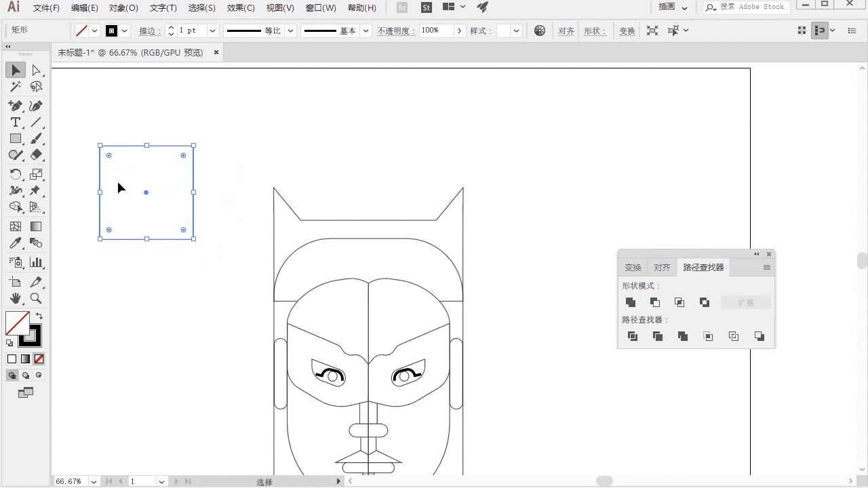Screen dimensions: 868x488
Task: Select the Pen tool
Action: point(16,106)
